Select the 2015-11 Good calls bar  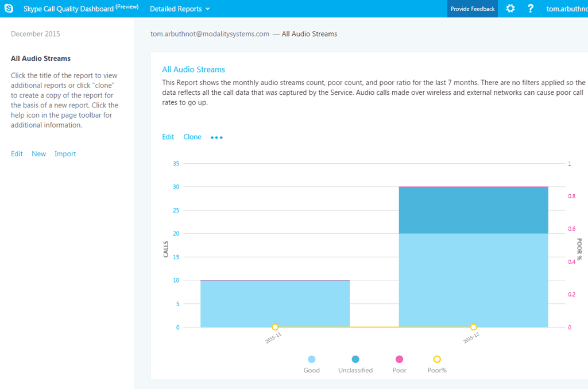275,303
